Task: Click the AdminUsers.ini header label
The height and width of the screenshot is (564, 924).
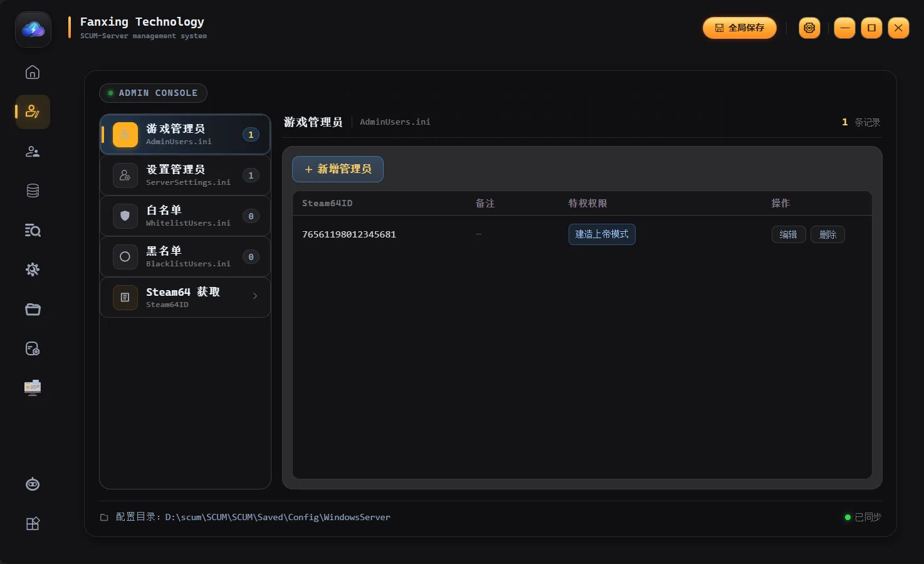Action: coord(395,122)
